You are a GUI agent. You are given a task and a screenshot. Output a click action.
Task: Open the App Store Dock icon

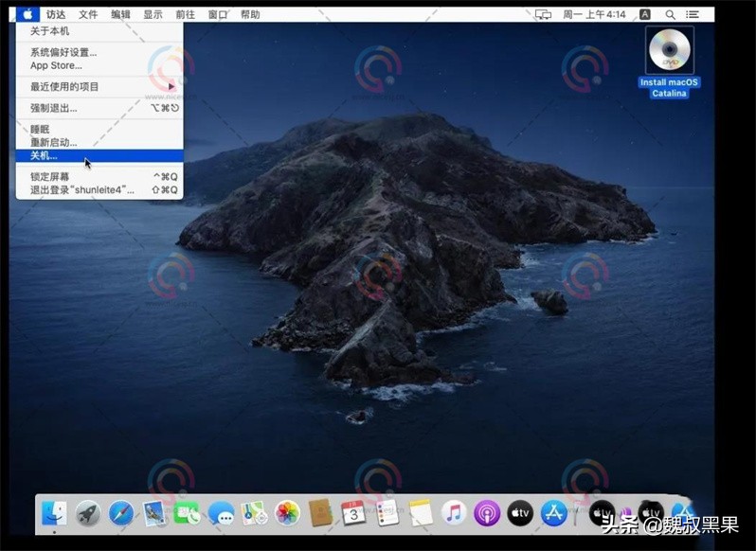click(x=553, y=513)
